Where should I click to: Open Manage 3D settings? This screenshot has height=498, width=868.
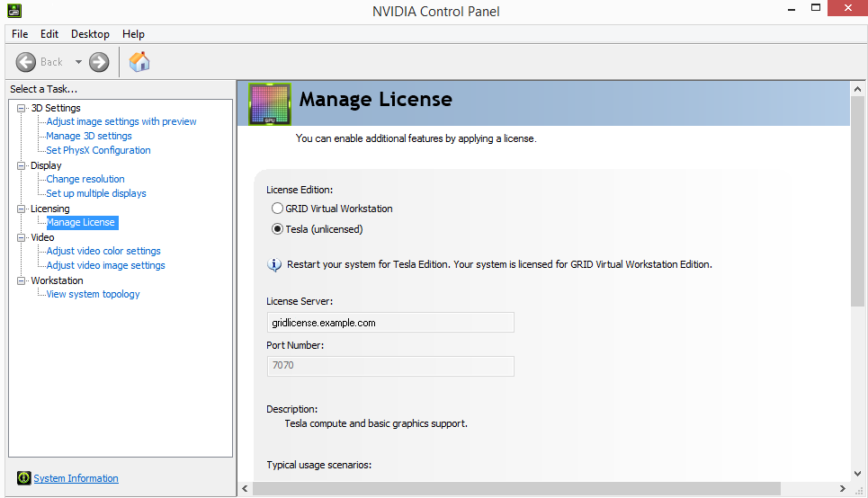pos(89,136)
